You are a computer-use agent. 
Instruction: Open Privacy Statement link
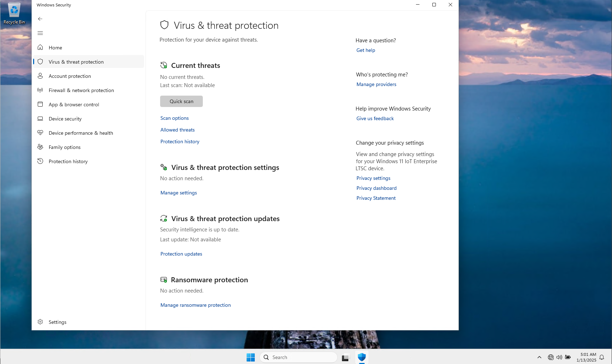(376, 198)
